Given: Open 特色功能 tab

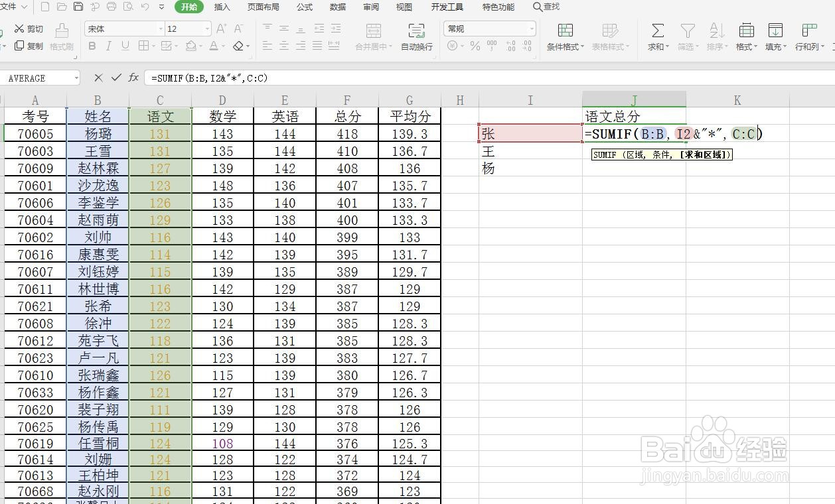Looking at the screenshot, I should coord(498,7).
